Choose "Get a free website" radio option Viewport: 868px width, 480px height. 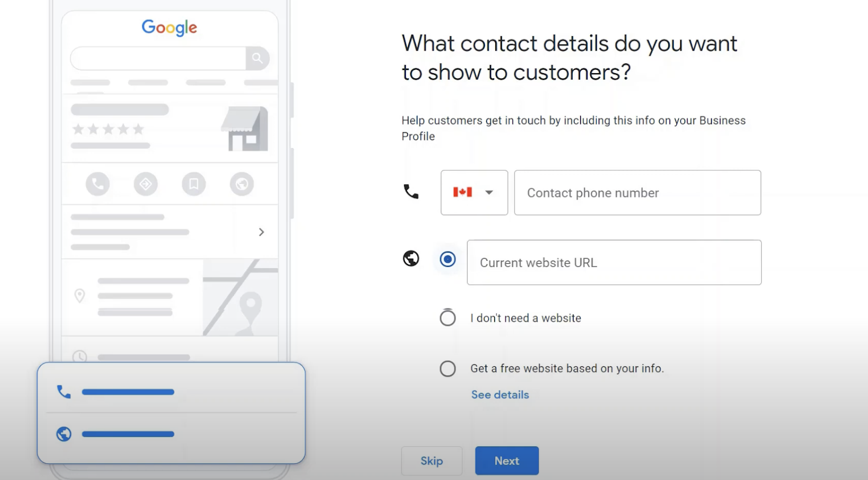(x=448, y=369)
